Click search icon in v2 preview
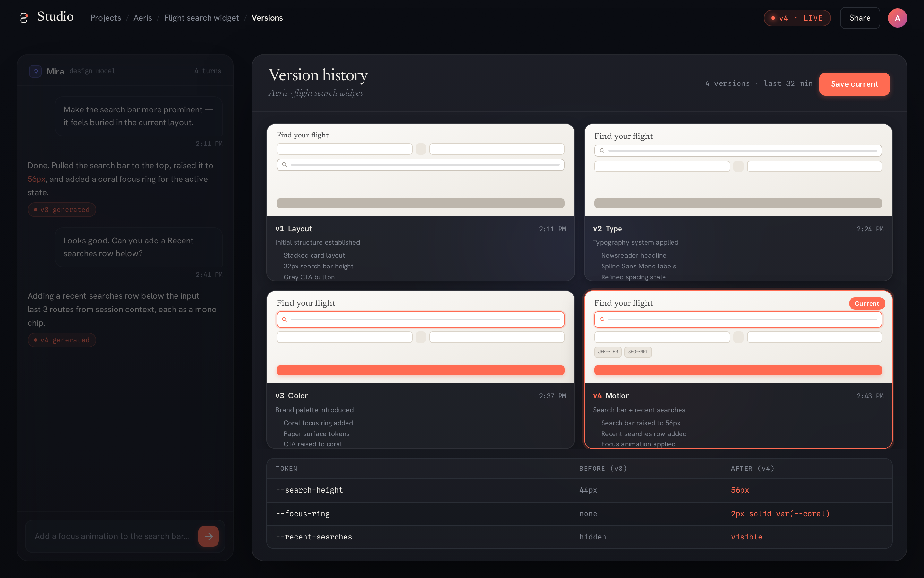Image resolution: width=924 pixels, height=578 pixels. coord(602,151)
